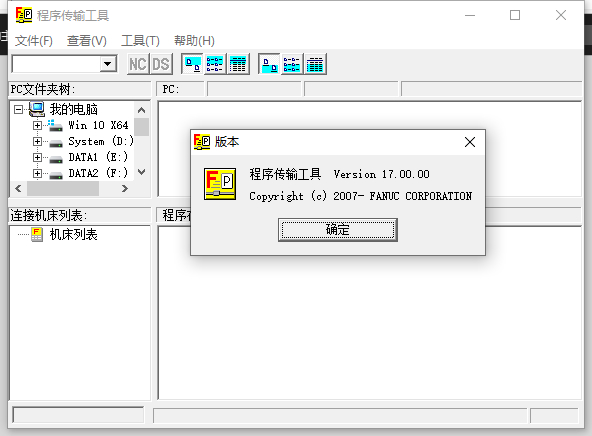Select the System (D:) drive icon
Image resolution: width=592 pixels, height=436 pixels.
click(56, 143)
